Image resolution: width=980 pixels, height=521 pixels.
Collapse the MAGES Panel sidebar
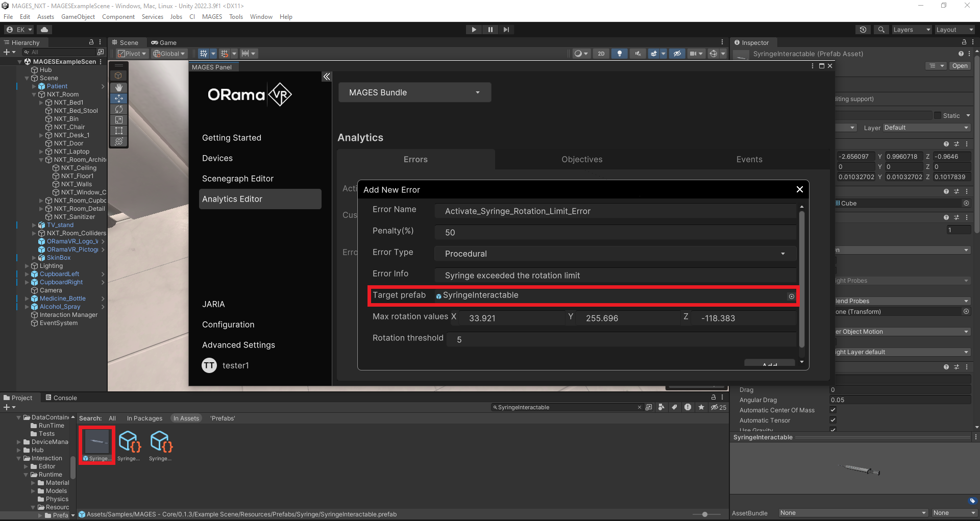[x=327, y=77]
